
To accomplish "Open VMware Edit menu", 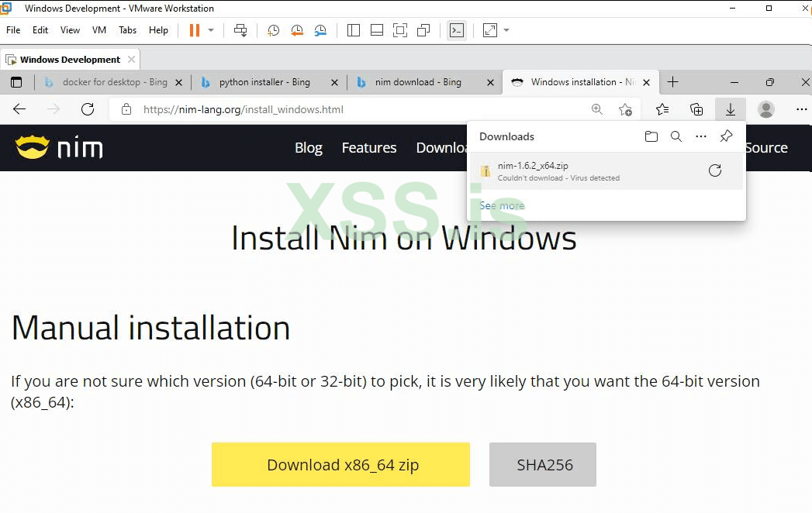I will coord(40,30).
